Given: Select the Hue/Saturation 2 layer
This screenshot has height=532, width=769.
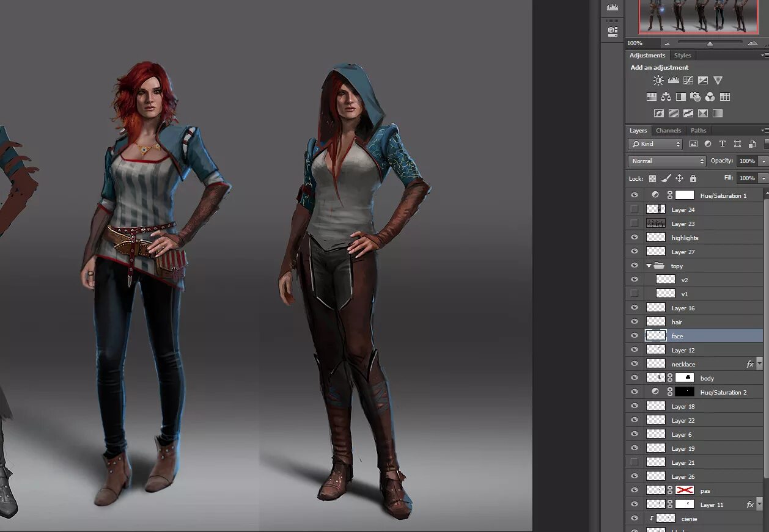Looking at the screenshot, I should coord(694,392).
